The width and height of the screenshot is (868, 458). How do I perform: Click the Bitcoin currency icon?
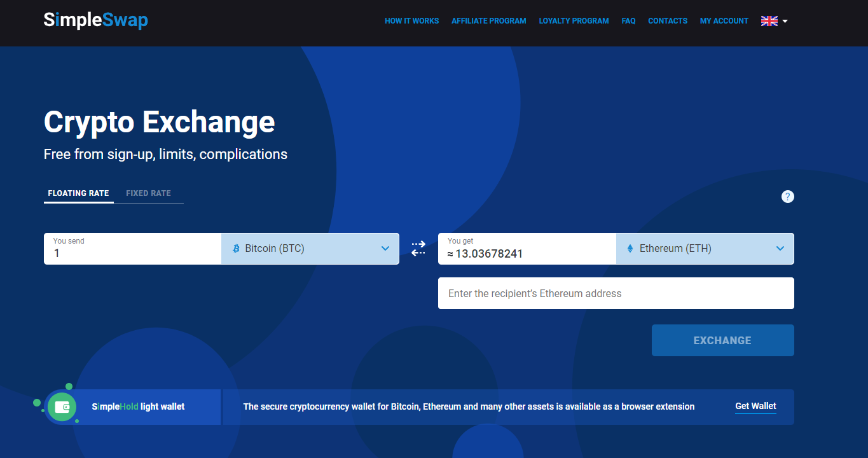point(236,248)
